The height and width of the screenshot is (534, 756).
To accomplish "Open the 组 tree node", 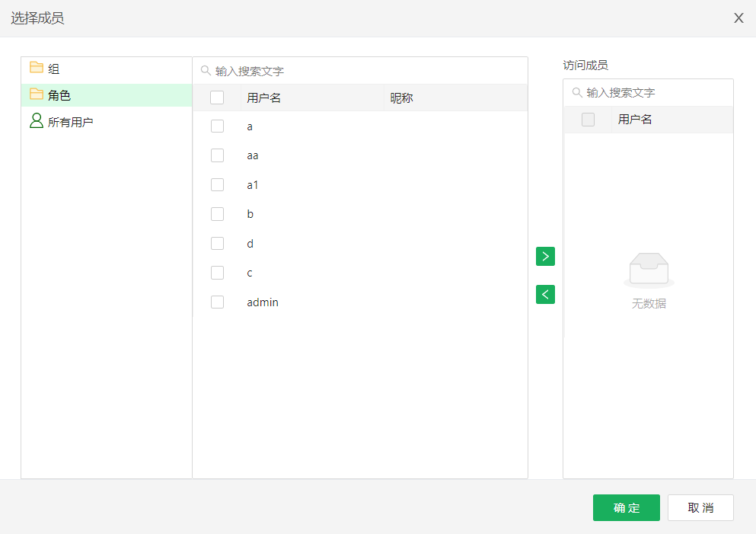I will 54,69.
